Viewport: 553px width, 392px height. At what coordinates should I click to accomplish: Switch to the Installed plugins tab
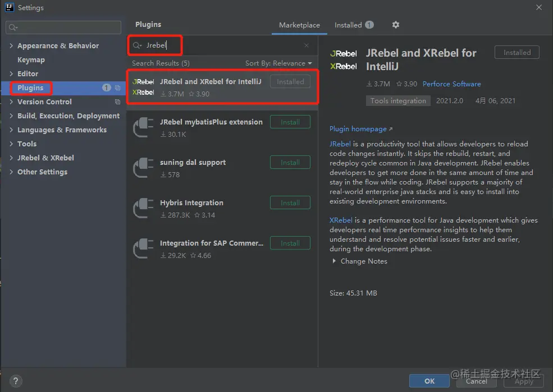[x=348, y=25]
